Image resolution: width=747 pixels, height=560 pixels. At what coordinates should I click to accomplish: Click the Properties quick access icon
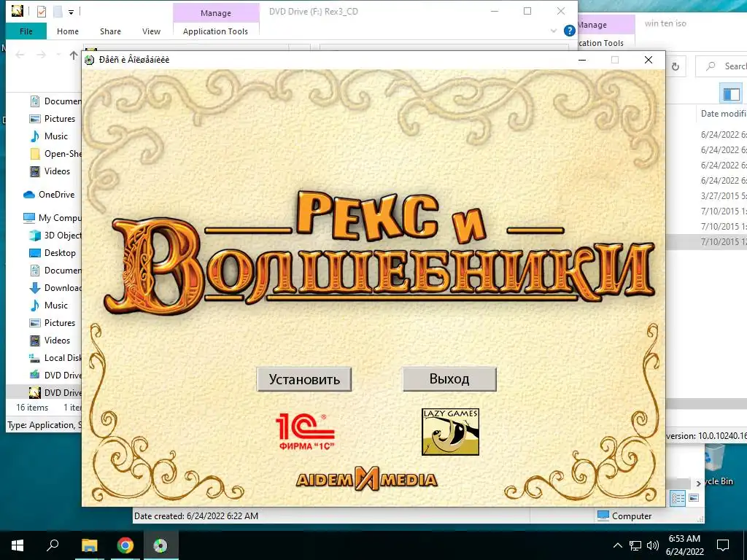42,11
